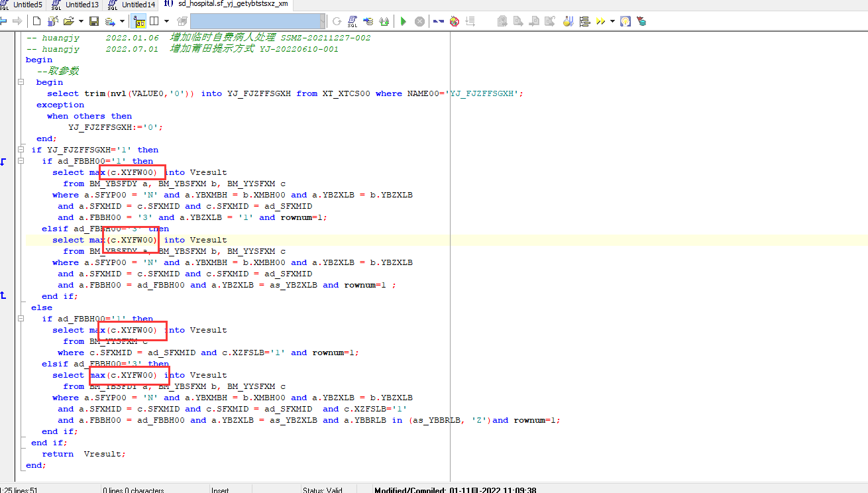Collapse the inner 'begin' block fold marker
This screenshot has width=868, height=493.
(x=20, y=82)
